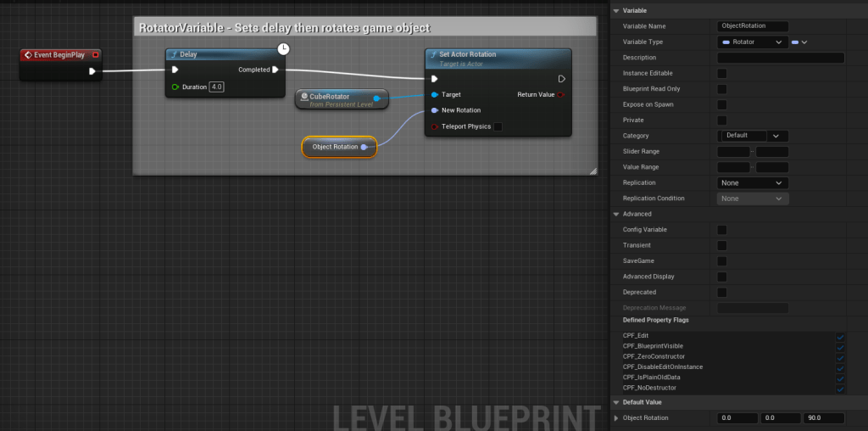
Task: Click the green Duration pin on Delay node
Action: coord(175,87)
